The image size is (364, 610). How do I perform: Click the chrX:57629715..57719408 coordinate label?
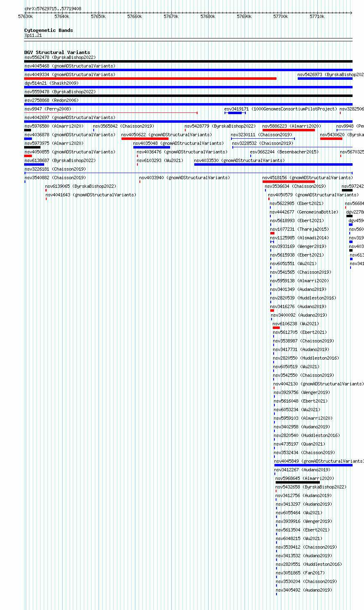click(x=53, y=9)
